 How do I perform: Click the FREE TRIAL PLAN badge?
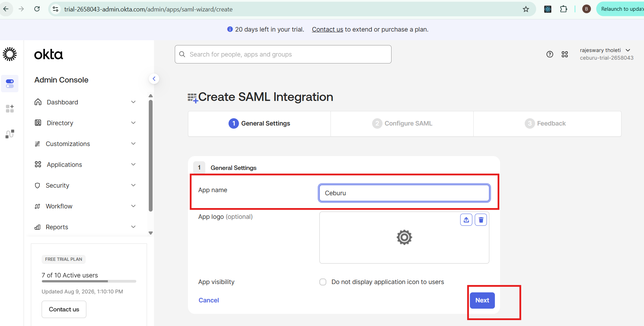[63, 259]
